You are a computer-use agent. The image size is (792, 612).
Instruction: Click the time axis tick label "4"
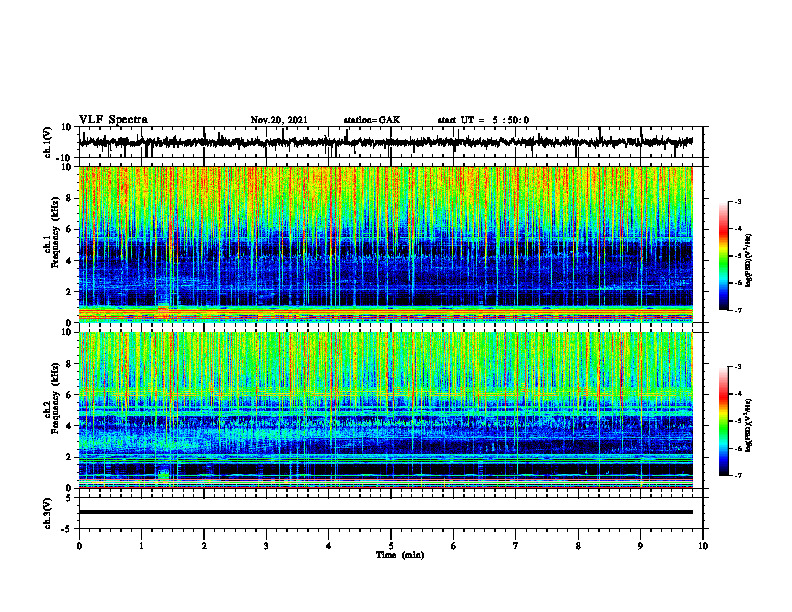click(329, 546)
